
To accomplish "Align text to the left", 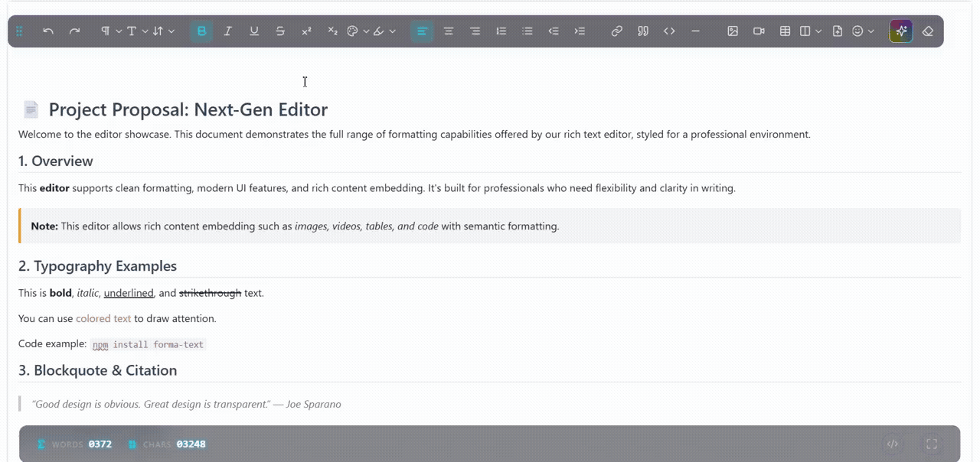I will point(422,31).
